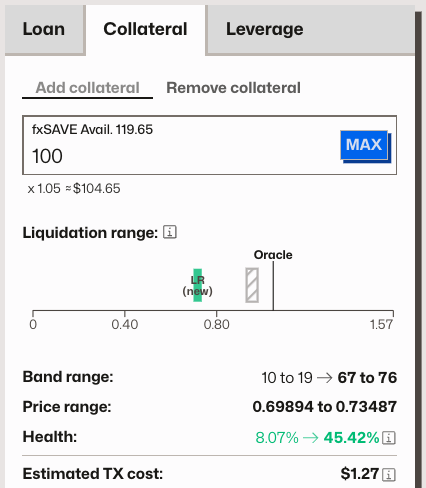Image resolution: width=426 pixels, height=488 pixels.
Task: Click the Health info icon
Action: coord(389,438)
